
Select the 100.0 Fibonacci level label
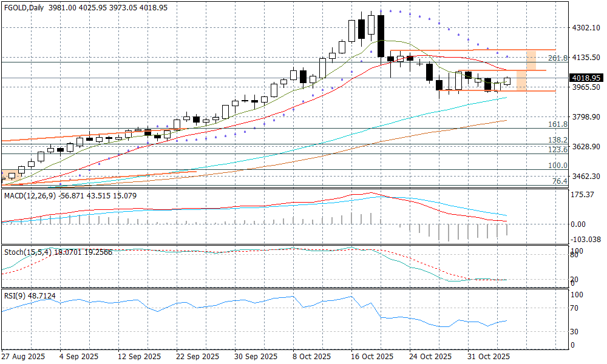coord(557,165)
